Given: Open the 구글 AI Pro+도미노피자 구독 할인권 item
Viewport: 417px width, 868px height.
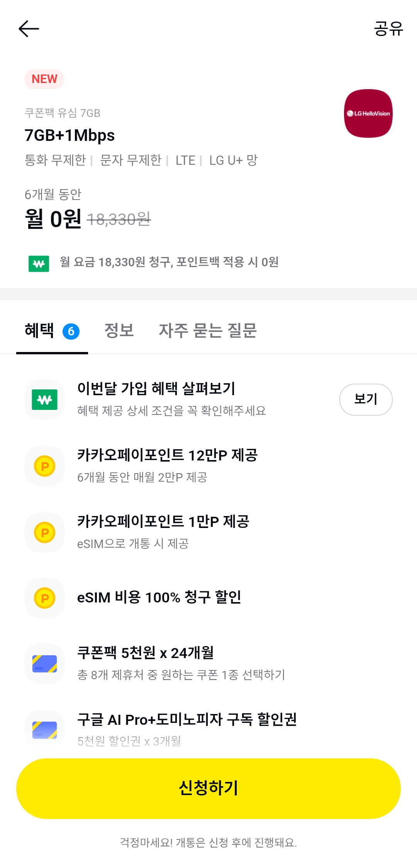Looking at the screenshot, I should [208, 729].
